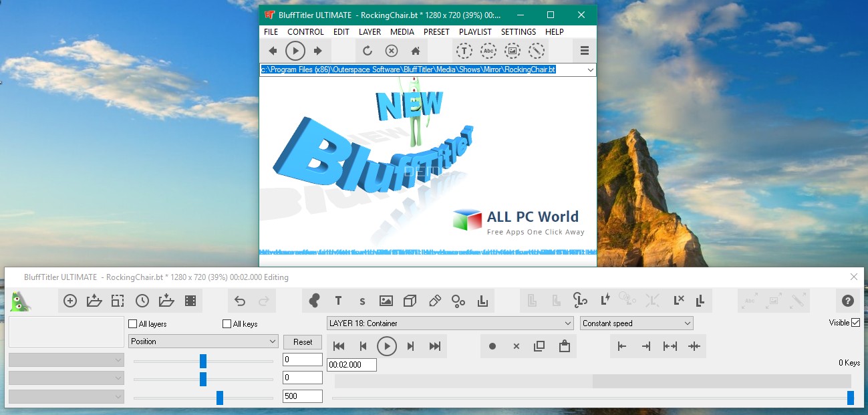Open the PLAYLIST menu

click(475, 31)
